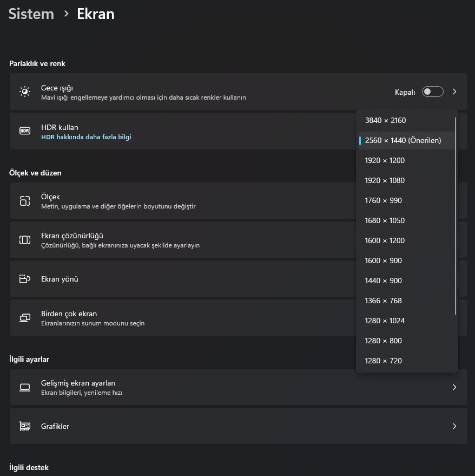475x476 pixels.
Task: Choose 1920 × 1080 from the list
Action: pos(385,180)
